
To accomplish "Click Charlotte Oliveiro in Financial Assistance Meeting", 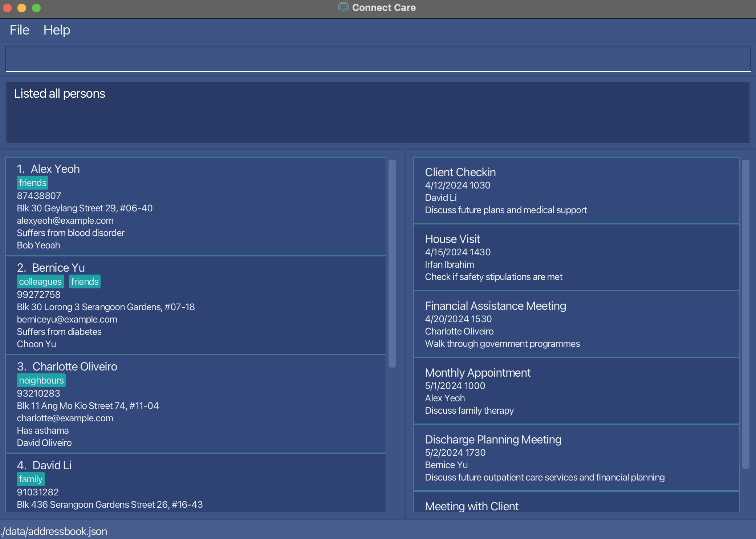I will [459, 332].
